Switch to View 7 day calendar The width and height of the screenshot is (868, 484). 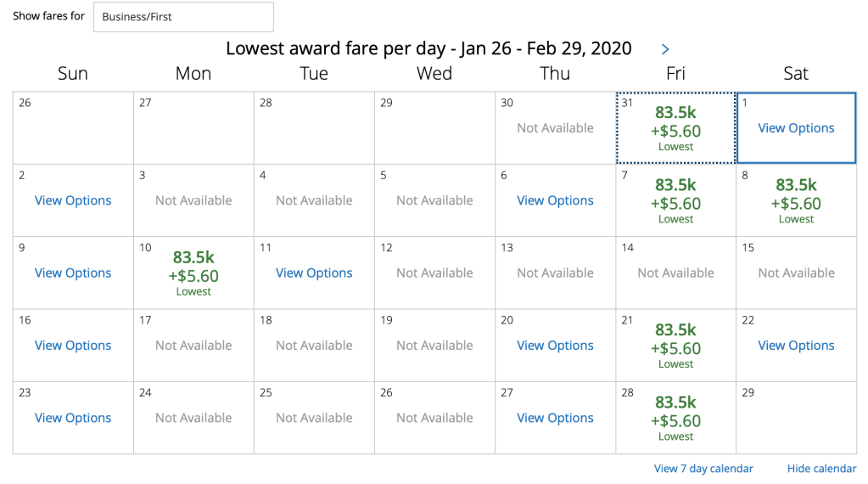703,469
